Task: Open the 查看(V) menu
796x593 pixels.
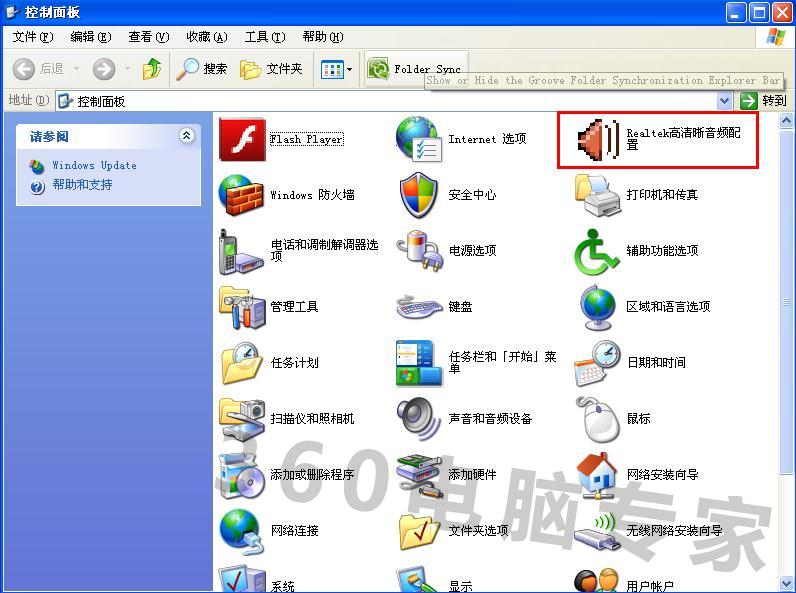Action: pyautogui.click(x=148, y=37)
